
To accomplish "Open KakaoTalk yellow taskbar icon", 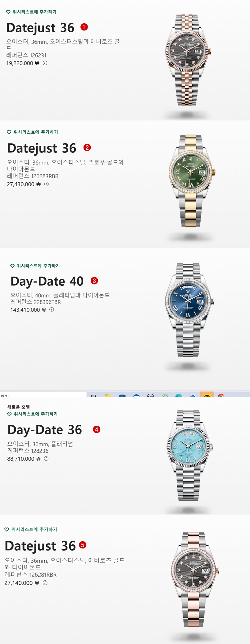I will 207,395.
